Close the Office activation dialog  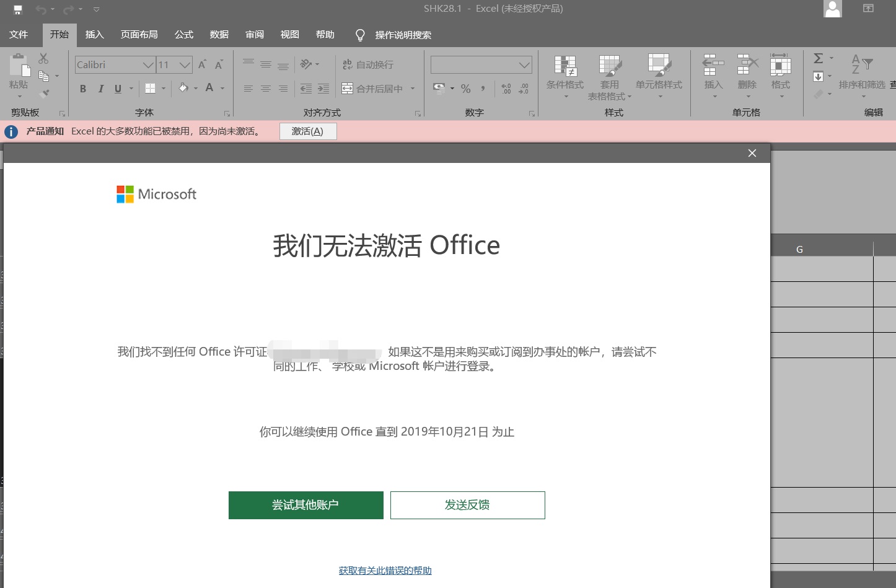752,153
